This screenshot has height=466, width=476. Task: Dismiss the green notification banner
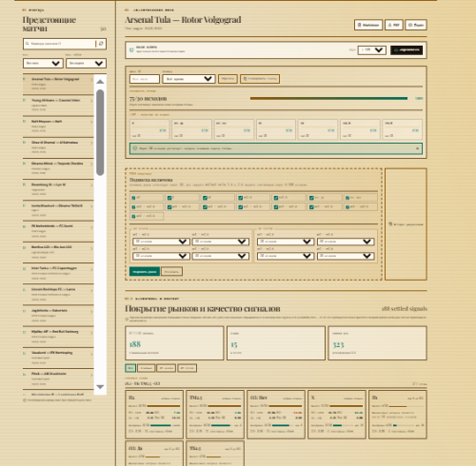click(417, 148)
